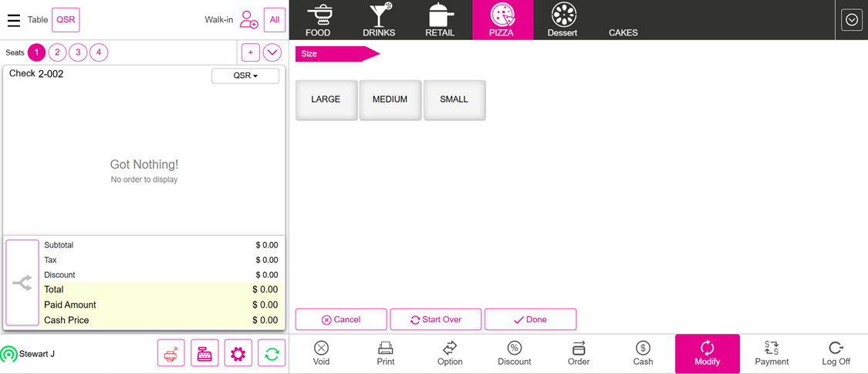Viewport: 868px width, 374px height.
Task: Open the settings gear icon
Action: [238, 353]
